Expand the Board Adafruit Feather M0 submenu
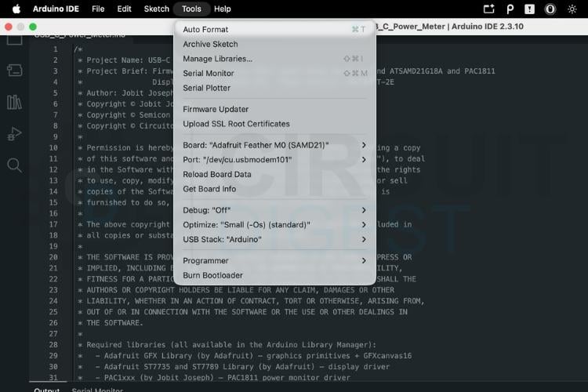The image size is (588, 392). pyautogui.click(x=274, y=145)
